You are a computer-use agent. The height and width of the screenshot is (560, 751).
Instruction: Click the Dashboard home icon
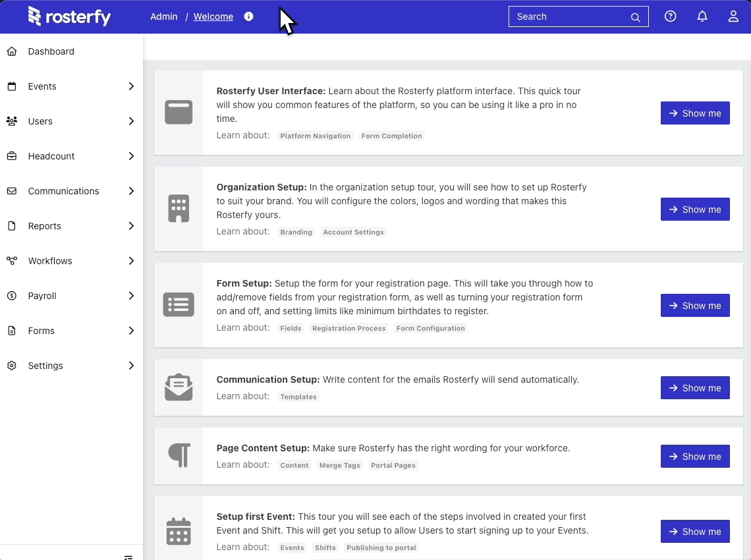[x=12, y=51]
